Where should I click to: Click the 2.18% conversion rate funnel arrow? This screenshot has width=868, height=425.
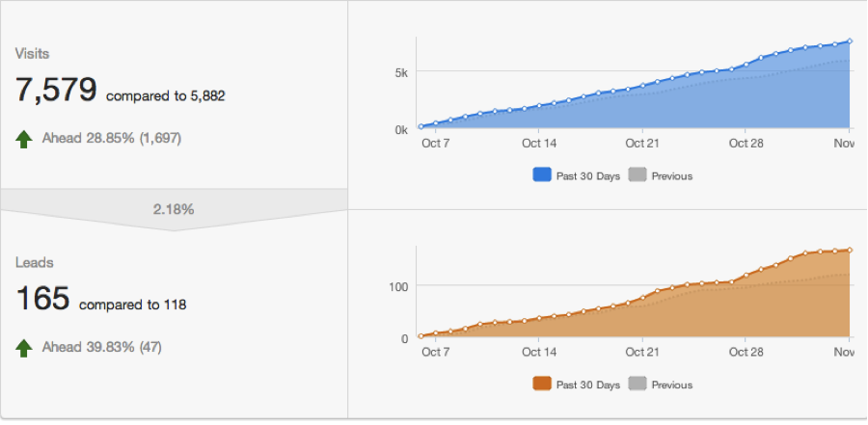[x=174, y=209]
